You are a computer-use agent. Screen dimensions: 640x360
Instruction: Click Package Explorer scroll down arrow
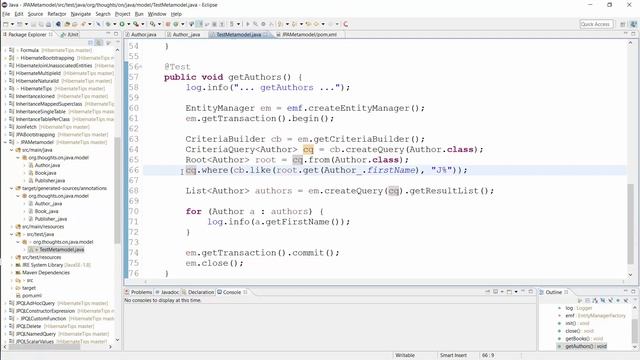click(x=117, y=340)
